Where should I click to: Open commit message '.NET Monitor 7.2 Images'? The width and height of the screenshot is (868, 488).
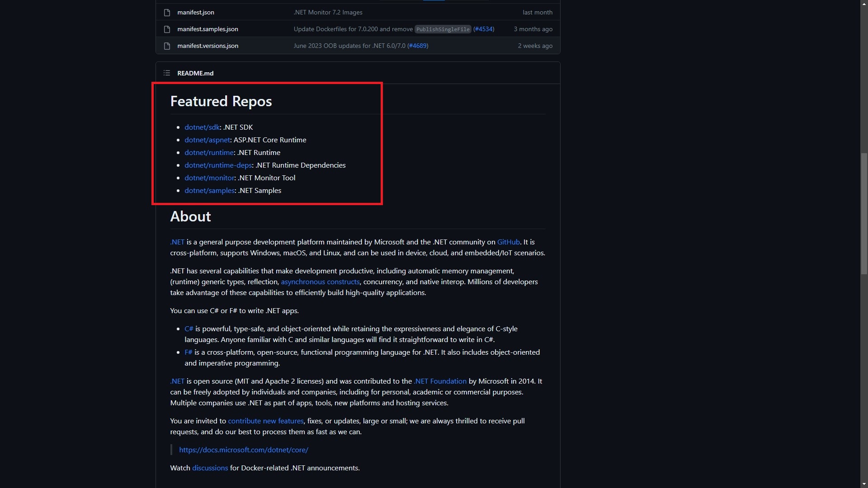(x=328, y=12)
